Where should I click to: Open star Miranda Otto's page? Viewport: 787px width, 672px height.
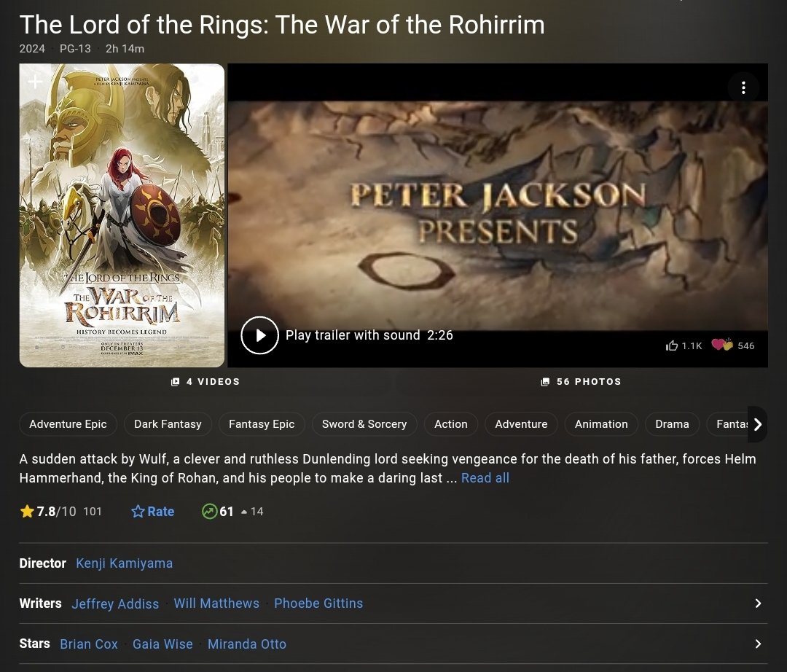247,644
